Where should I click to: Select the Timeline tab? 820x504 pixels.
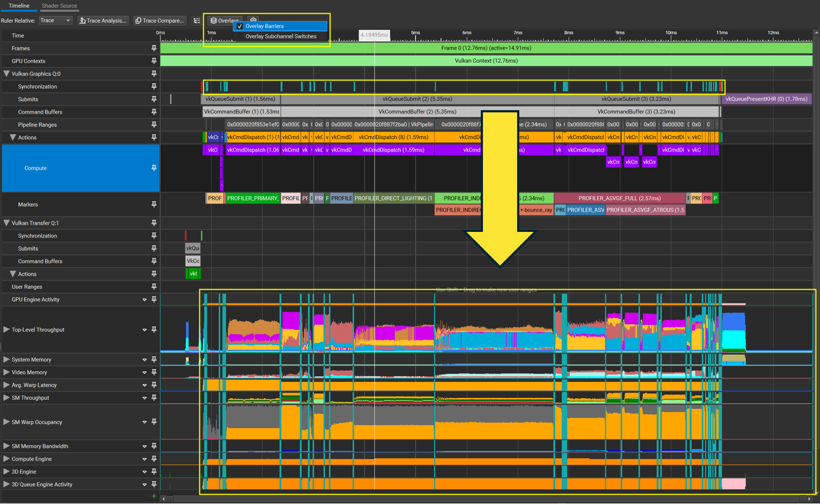point(19,6)
